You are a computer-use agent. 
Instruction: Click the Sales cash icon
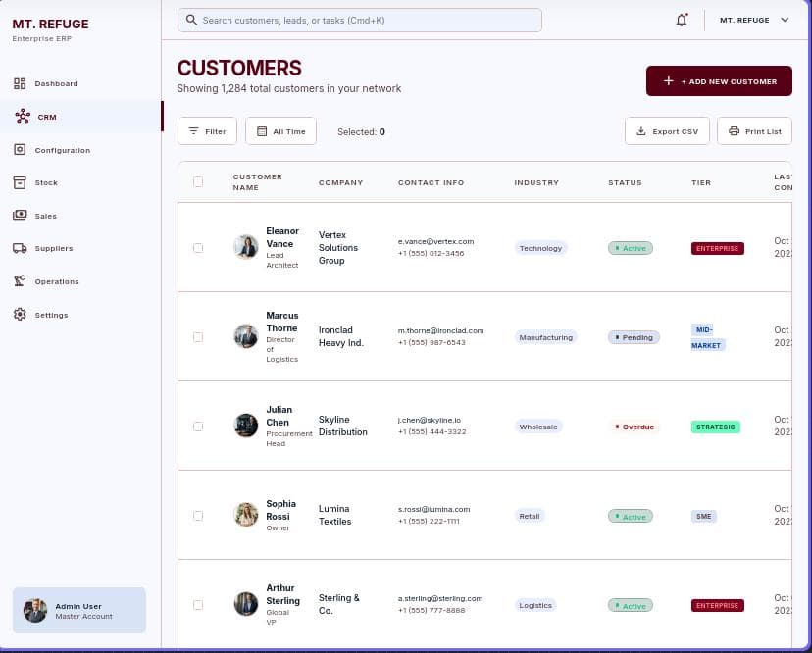click(x=20, y=215)
